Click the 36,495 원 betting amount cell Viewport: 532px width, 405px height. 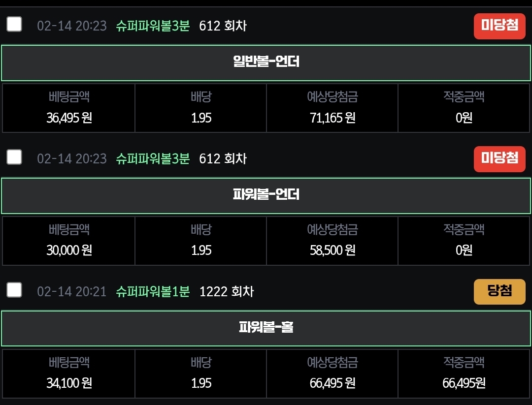[69, 108]
